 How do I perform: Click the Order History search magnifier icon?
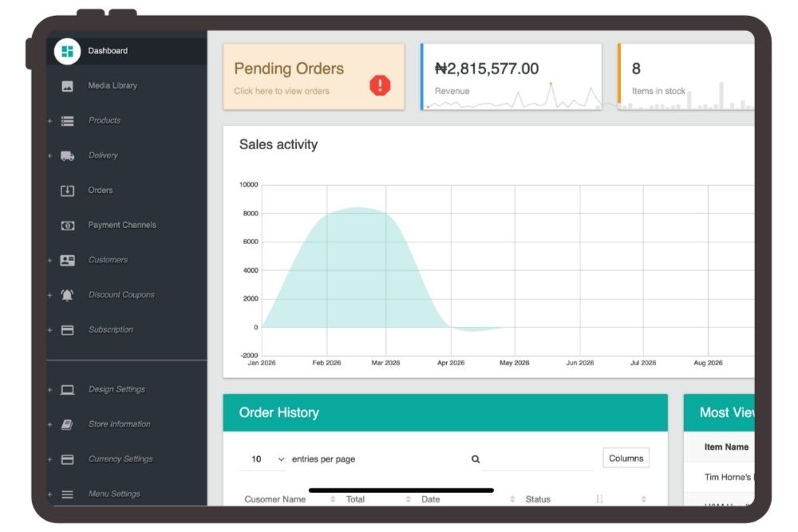tap(476, 459)
